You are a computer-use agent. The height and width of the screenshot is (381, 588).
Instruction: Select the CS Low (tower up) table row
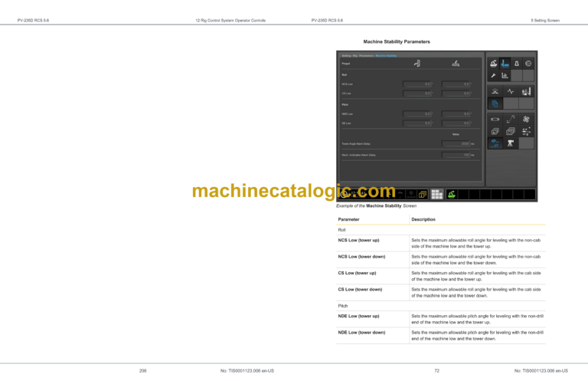click(x=441, y=276)
